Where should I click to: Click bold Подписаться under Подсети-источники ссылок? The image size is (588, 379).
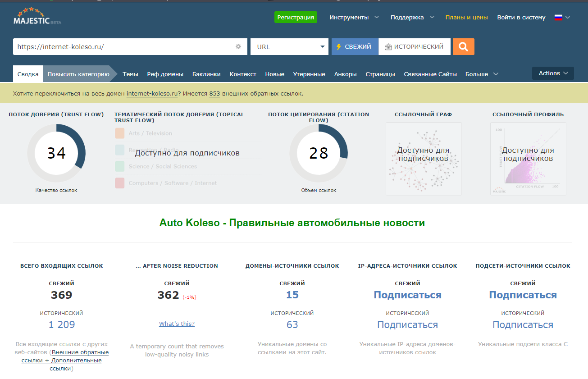[x=523, y=295]
